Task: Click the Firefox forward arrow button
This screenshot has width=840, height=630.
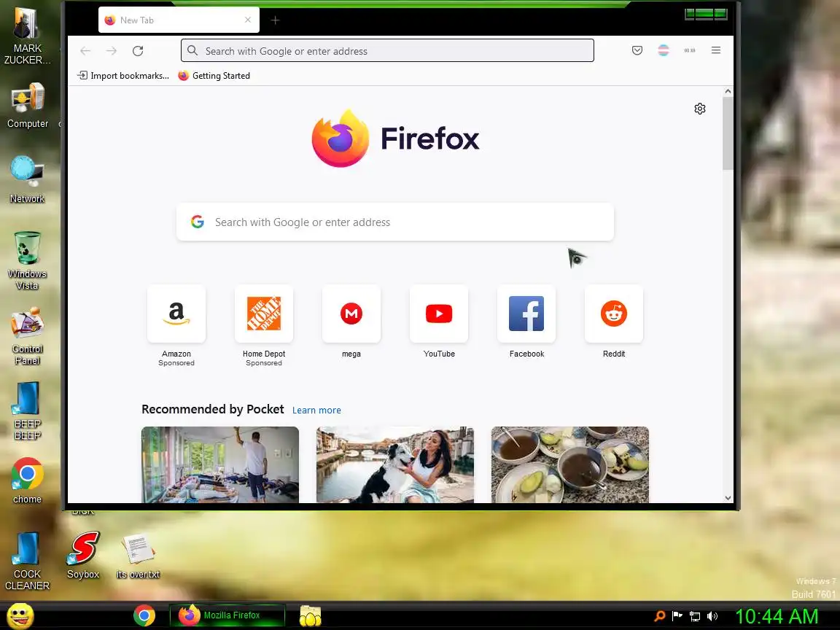Action: 112,51
